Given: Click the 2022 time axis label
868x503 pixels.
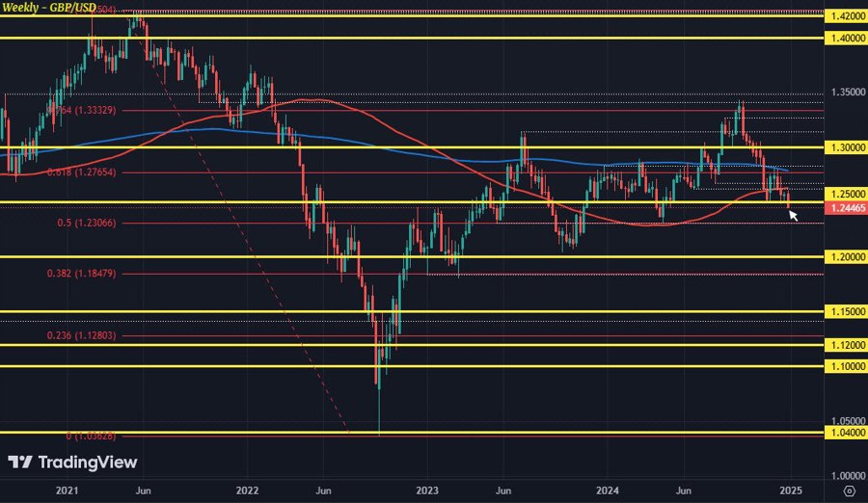Looking at the screenshot, I should point(248,490).
